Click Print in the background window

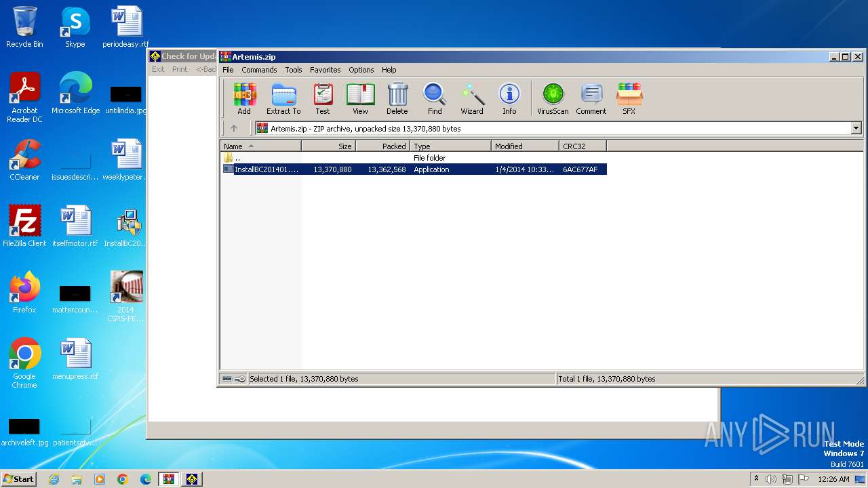(x=180, y=69)
